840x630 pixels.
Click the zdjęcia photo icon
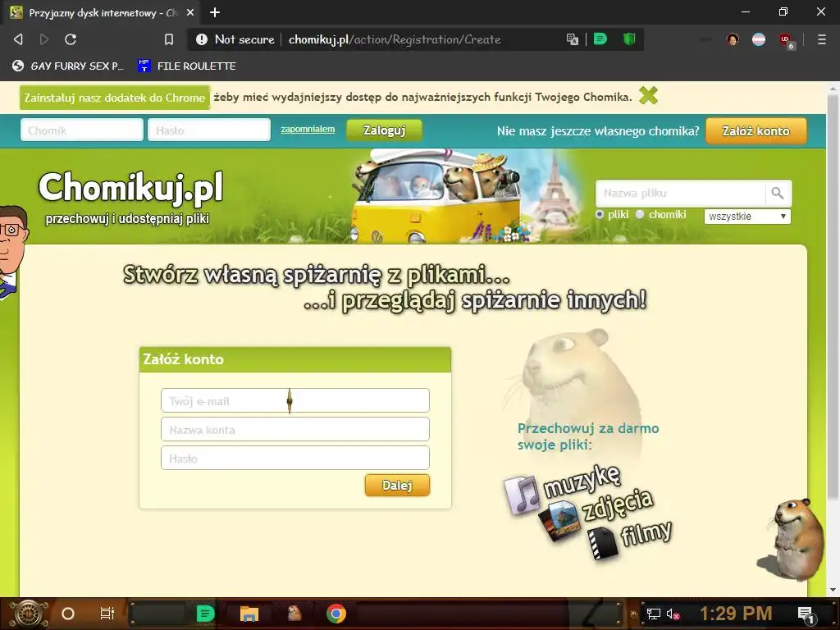559,519
